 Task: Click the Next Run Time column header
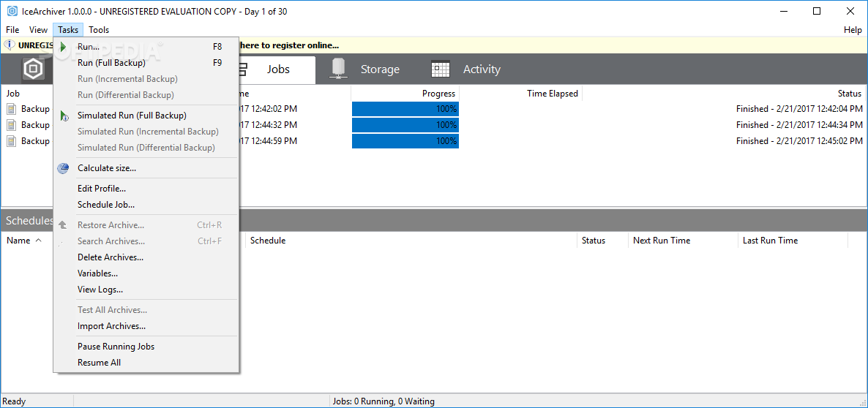(683, 241)
